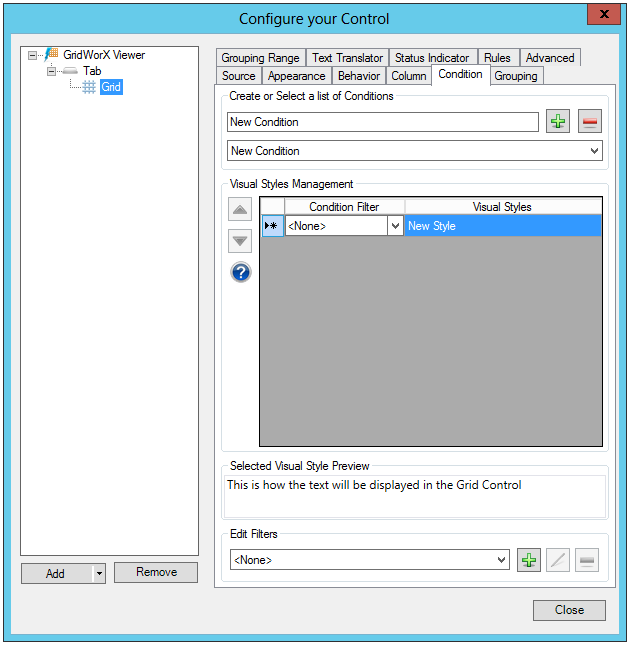Select the Grid item in the tree
This screenshot has width=630, height=645.
tap(110, 87)
